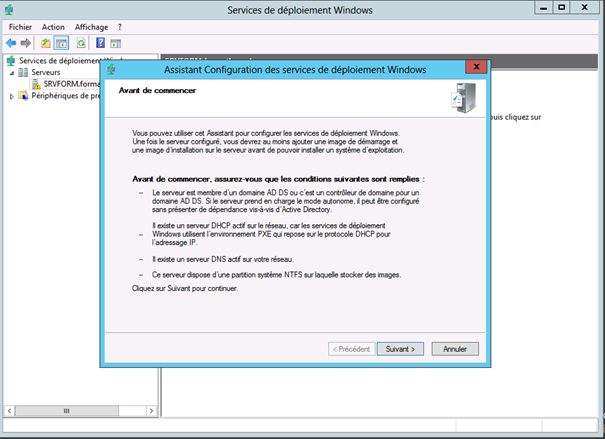Open the ? help menu
Viewport: 605px width, 439px height.
click(120, 27)
